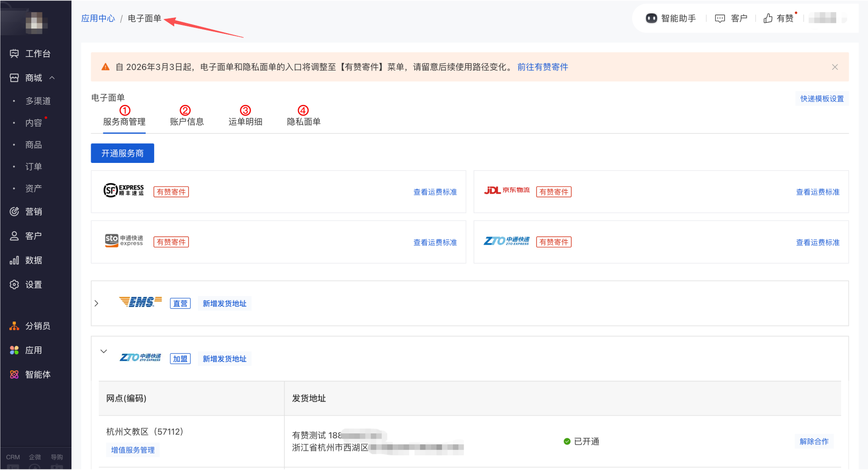Collapse the 商城 sidebar menu
This screenshot has height=470, width=868.
pos(52,78)
